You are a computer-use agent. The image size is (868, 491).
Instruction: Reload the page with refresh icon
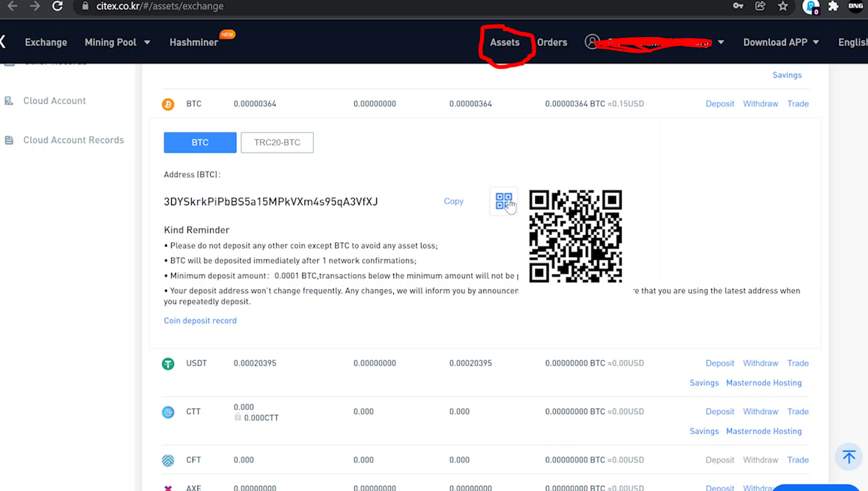58,6
